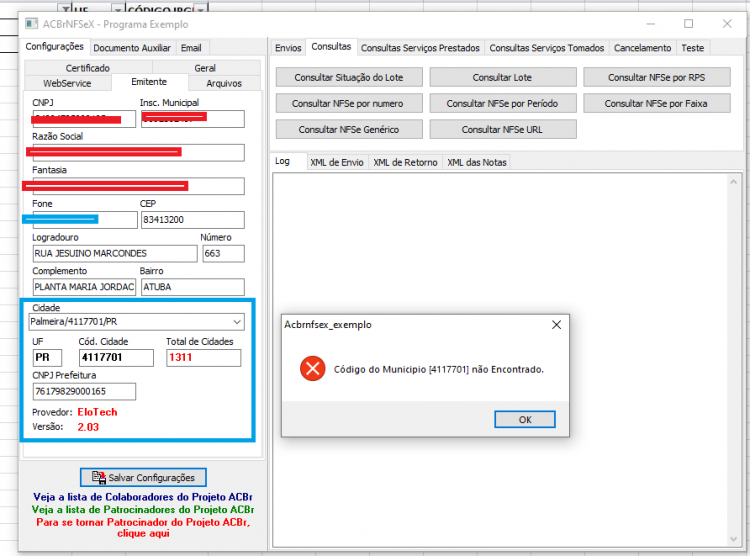Click Consultar NFSe por Faixa button
This screenshot has height=556, width=750.
656,103
